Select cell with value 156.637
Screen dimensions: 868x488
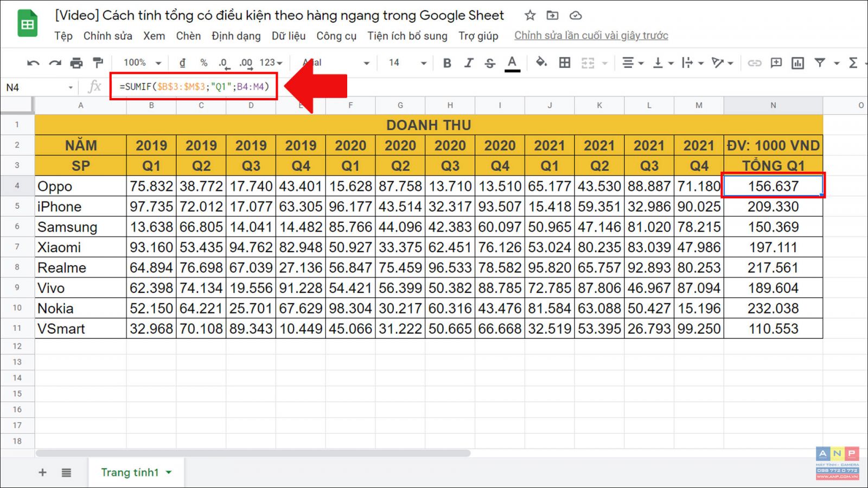(773, 186)
